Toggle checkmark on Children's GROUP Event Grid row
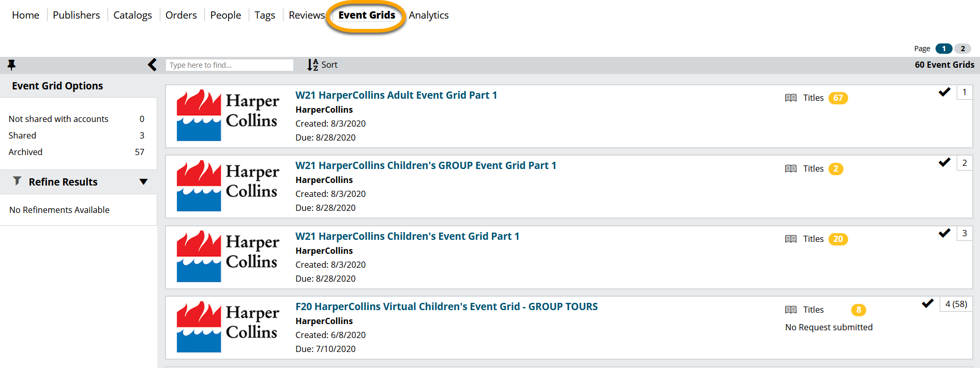 tap(944, 162)
